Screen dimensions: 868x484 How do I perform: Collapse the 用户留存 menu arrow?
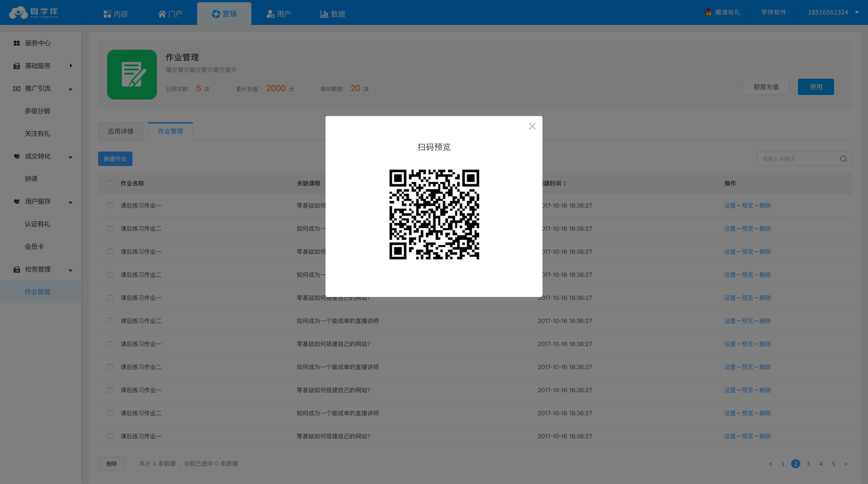pos(71,202)
